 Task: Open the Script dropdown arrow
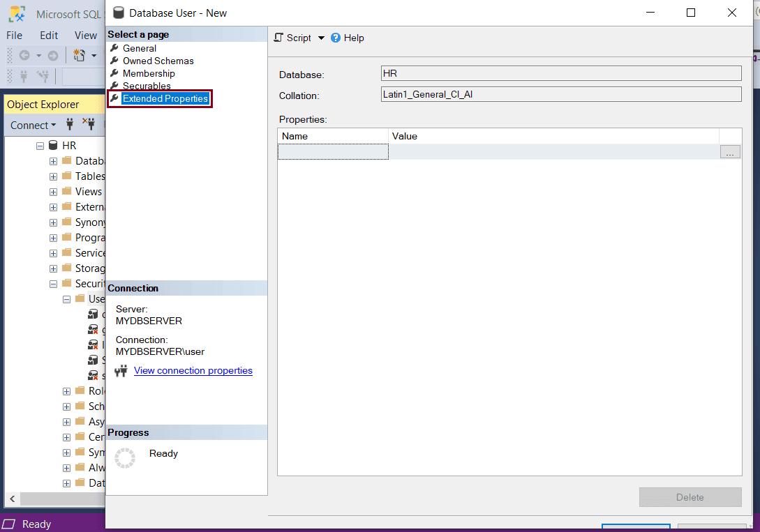321,38
